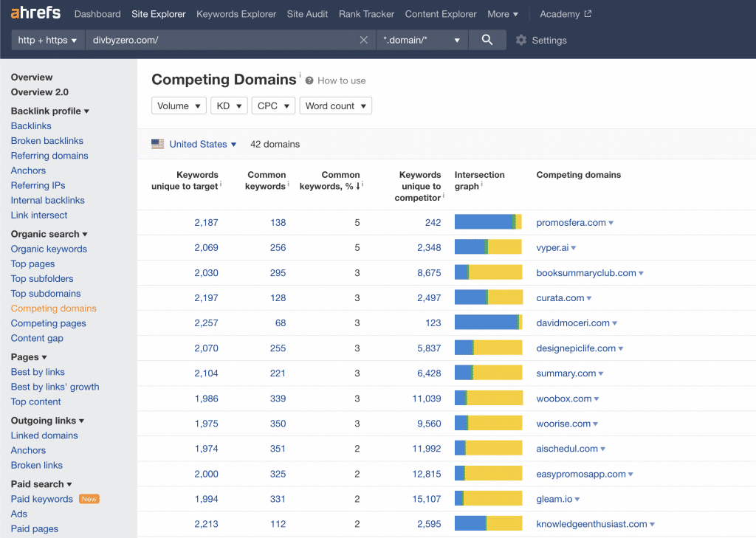Collapse the Organic search section

[x=49, y=234]
